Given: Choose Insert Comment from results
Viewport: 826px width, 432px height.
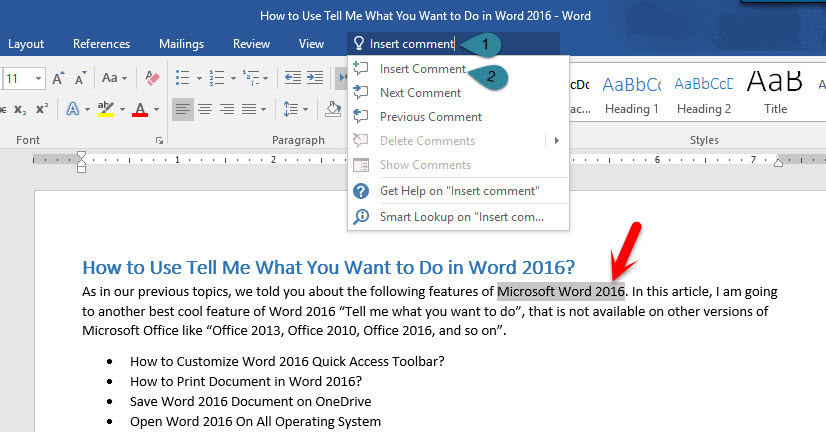Looking at the screenshot, I should pos(458,69).
